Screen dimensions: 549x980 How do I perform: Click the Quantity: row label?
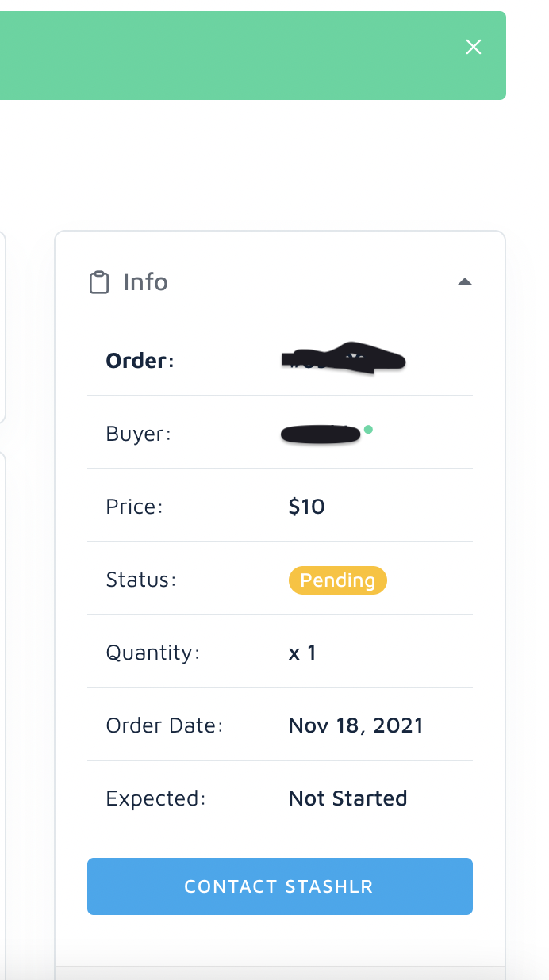152,653
